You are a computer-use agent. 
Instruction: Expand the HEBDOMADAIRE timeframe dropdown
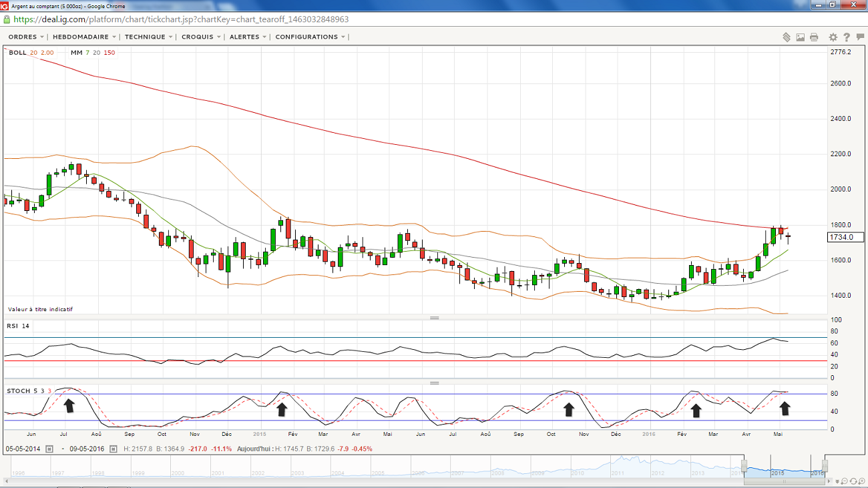point(84,37)
